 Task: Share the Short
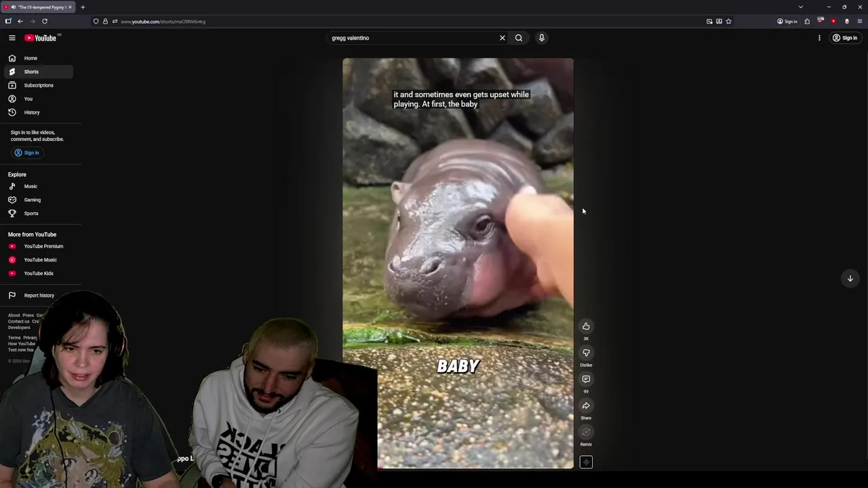click(x=586, y=406)
